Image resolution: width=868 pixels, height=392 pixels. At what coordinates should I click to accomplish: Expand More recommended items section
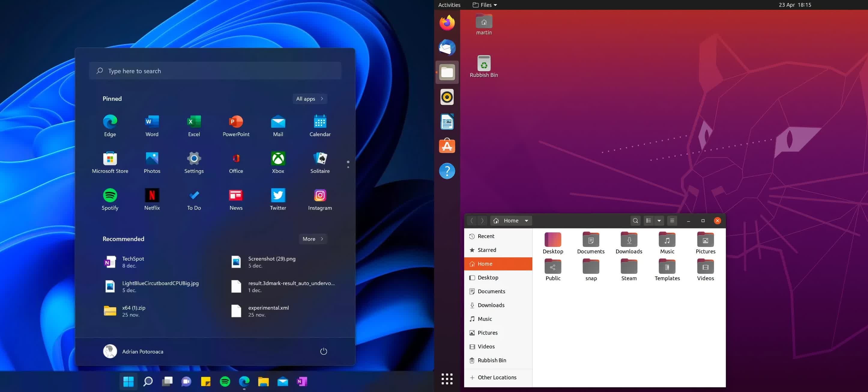[x=312, y=238]
